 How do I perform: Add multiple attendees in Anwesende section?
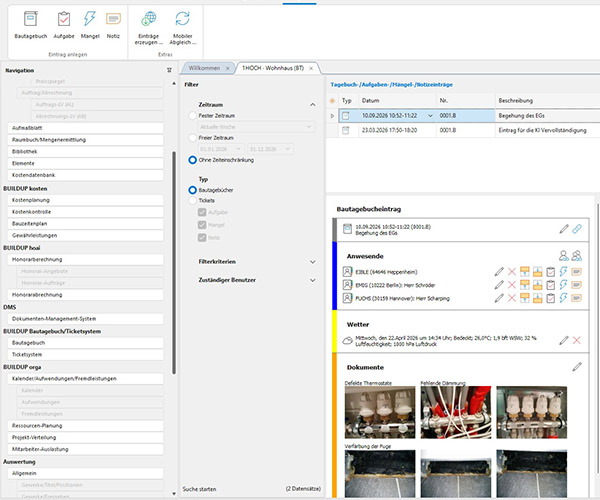[x=576, y=255]
